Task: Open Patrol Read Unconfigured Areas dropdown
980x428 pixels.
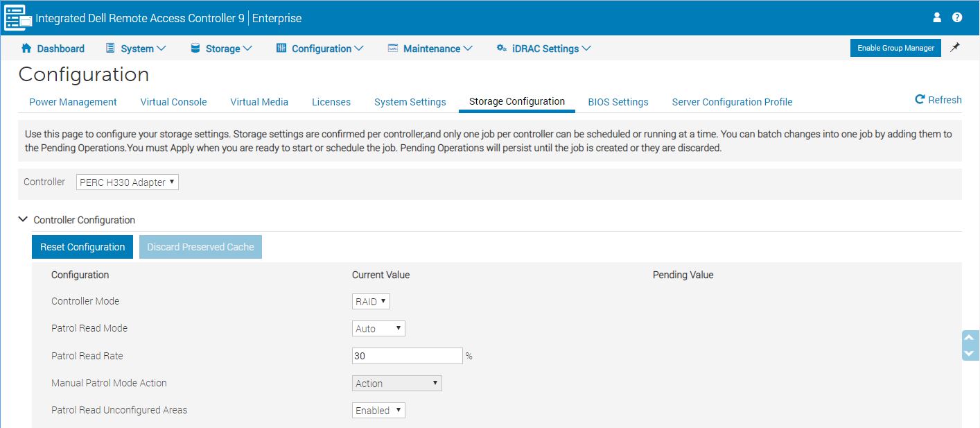Action: point(378,411)
